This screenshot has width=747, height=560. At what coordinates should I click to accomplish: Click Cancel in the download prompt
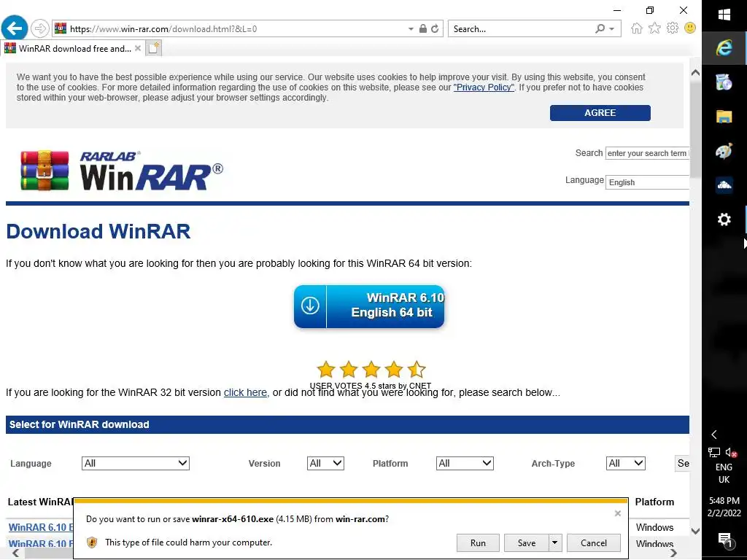[x=594, y=542]
